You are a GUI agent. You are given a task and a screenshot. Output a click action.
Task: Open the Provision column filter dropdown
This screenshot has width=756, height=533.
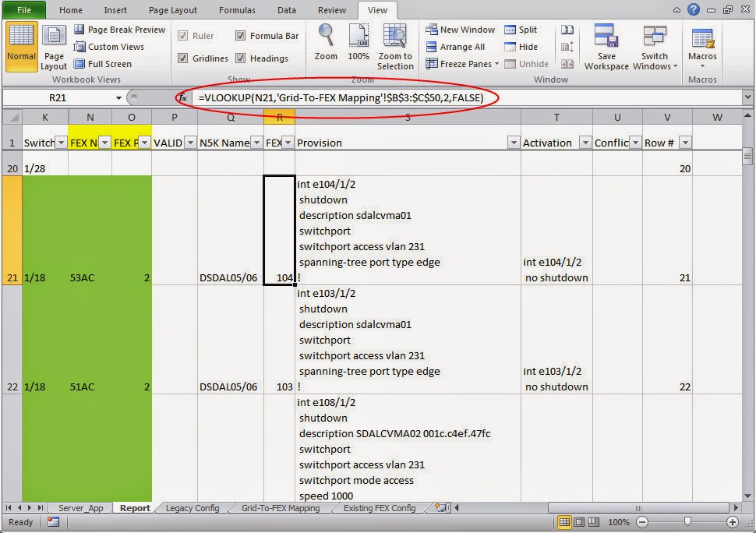pyautogui.click(x=513, y=143)
